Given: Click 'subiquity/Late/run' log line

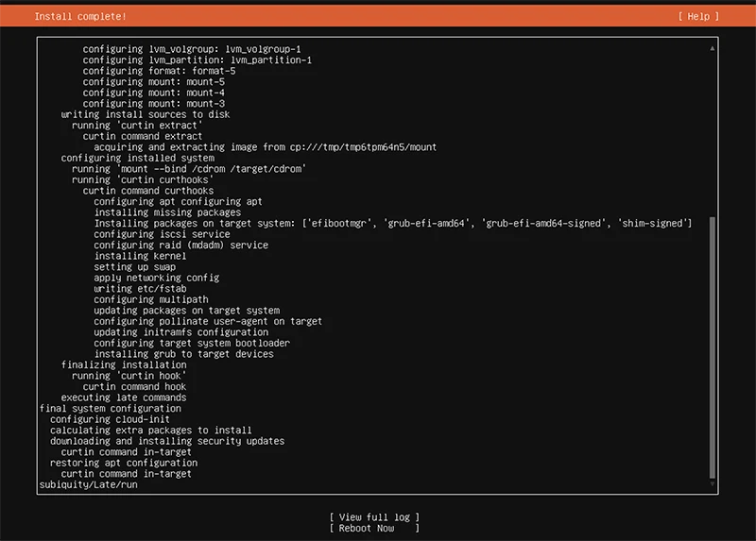Looking at the screenshot, I should (88, 484).
